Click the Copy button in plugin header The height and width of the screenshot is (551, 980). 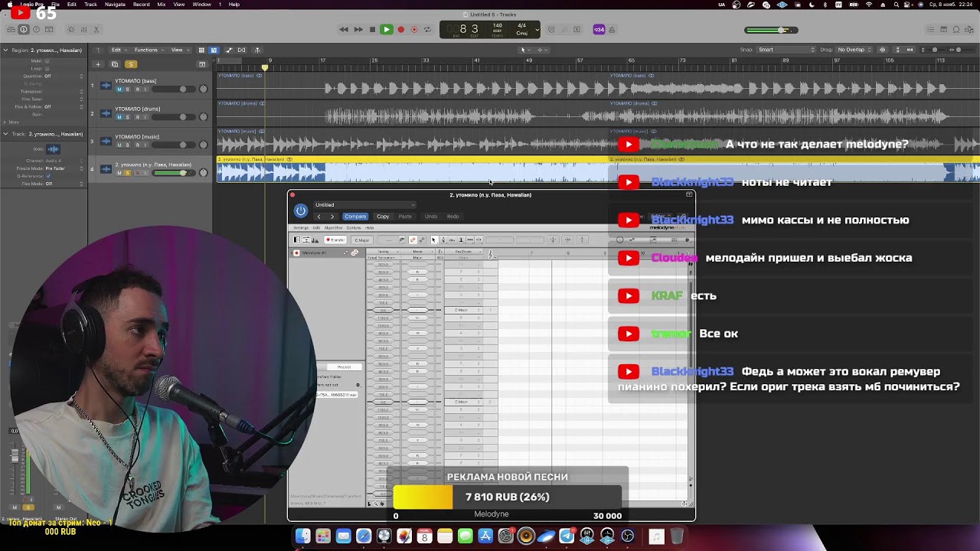pos(383,217)
